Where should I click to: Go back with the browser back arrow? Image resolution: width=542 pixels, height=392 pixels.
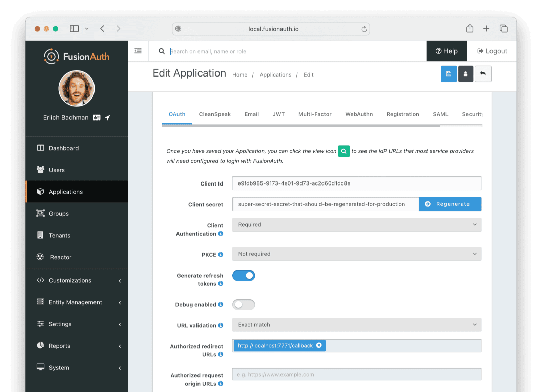tap(102, 29)
